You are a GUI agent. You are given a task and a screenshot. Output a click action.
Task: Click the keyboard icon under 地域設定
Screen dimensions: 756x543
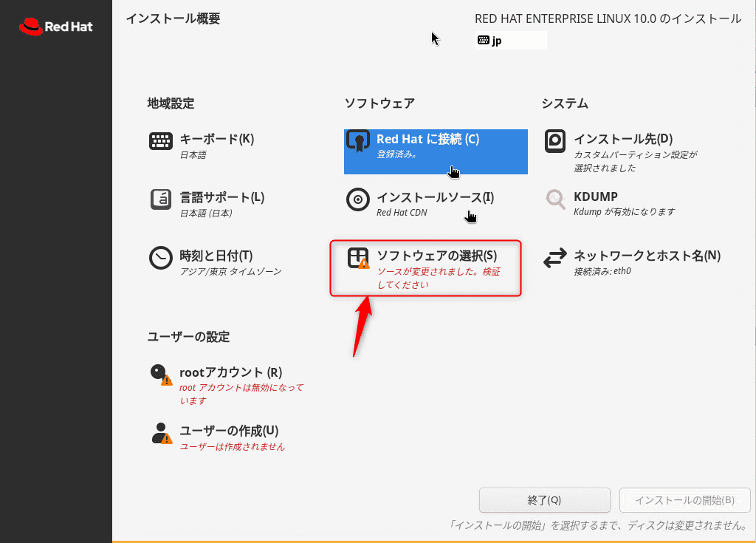(160, 141)
